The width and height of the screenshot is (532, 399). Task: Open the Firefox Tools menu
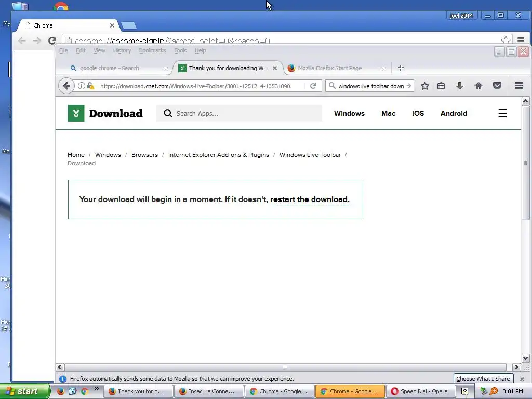[x=180, y=50]
